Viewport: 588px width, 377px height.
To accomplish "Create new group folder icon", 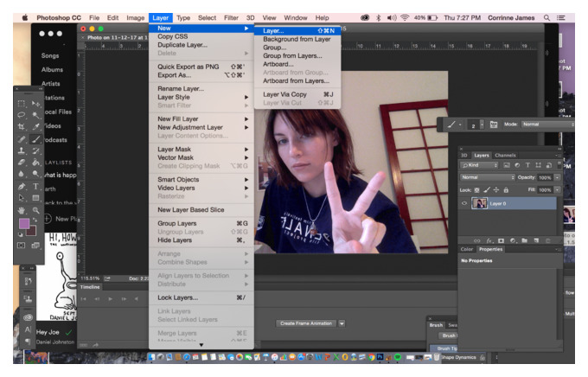I will coord(524,240).
